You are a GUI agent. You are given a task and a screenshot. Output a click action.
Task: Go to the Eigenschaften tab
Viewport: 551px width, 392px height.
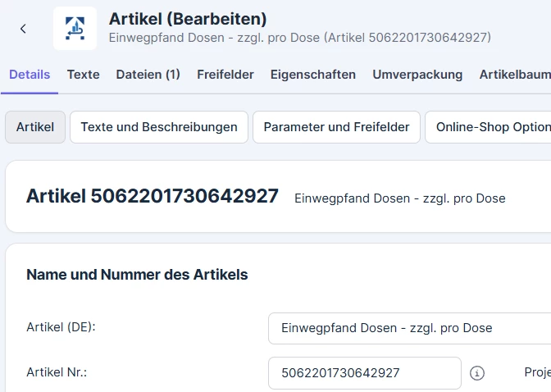click(313, 75)
